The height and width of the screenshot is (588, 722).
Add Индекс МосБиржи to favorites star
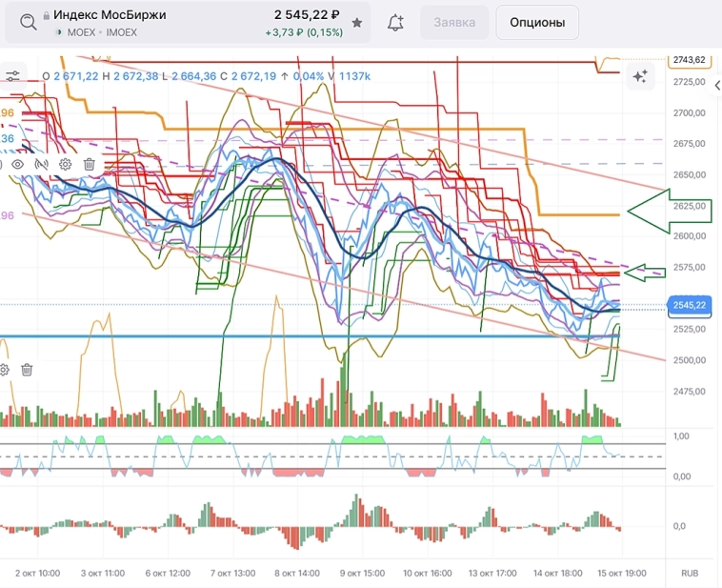pos(357,23)
